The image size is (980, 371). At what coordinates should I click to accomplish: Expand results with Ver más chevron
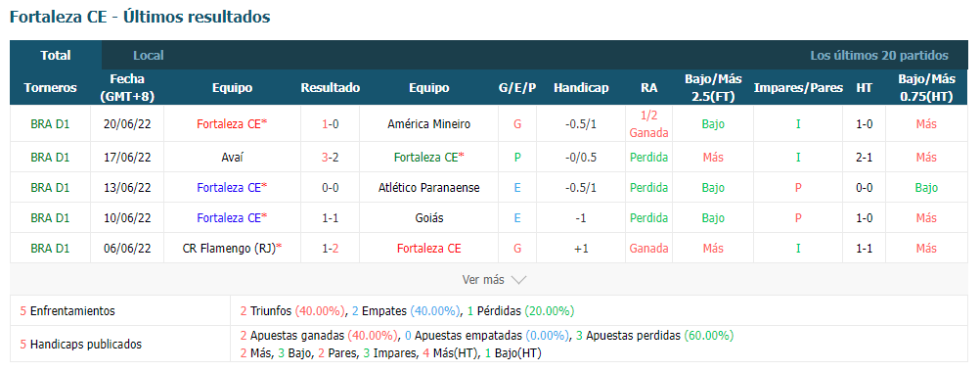point(494,280)
